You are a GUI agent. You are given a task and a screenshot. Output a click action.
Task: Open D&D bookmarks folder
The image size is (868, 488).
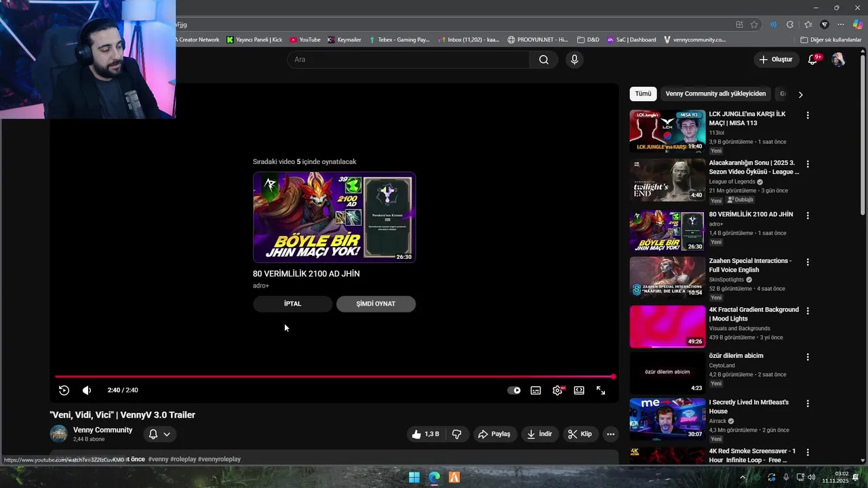click(588, 39)
